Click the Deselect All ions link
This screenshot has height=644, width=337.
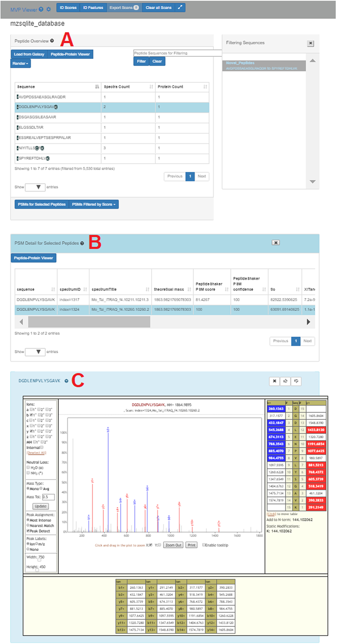point(36,453)
